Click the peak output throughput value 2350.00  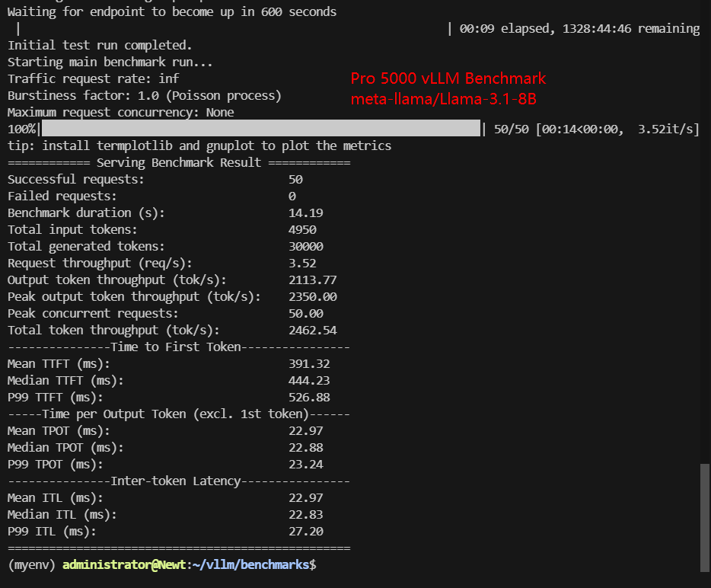[312, 297]
